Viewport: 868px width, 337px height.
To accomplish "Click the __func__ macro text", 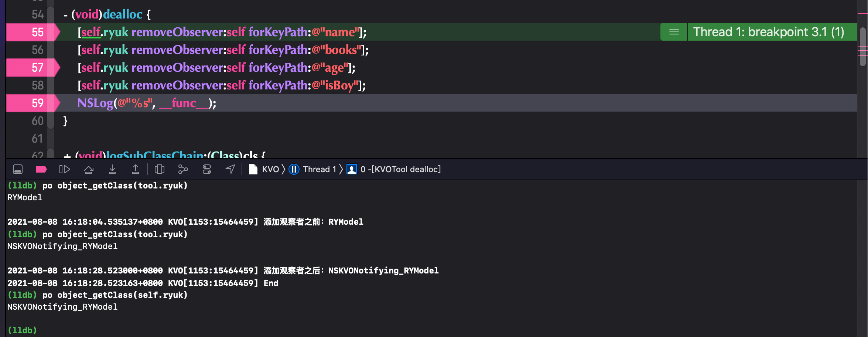I will click(184, 103).
